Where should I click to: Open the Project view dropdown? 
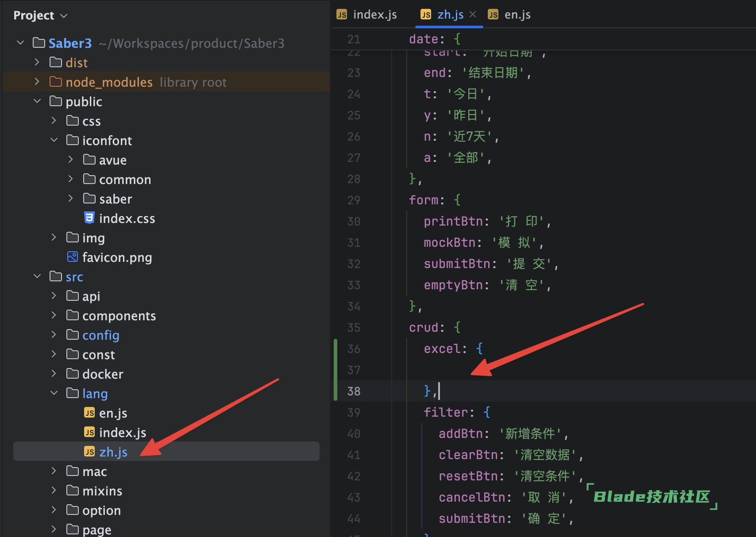[x=40, y=15]
